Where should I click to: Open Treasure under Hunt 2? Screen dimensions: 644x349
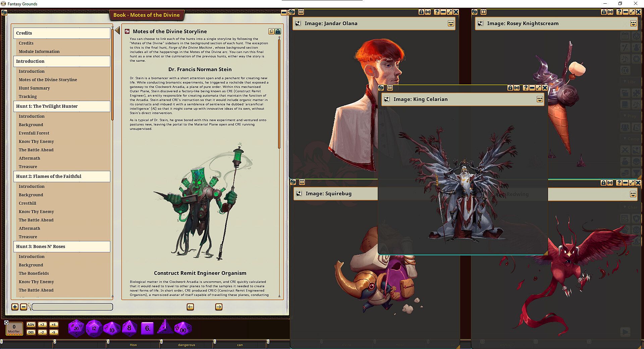[28, 237]
